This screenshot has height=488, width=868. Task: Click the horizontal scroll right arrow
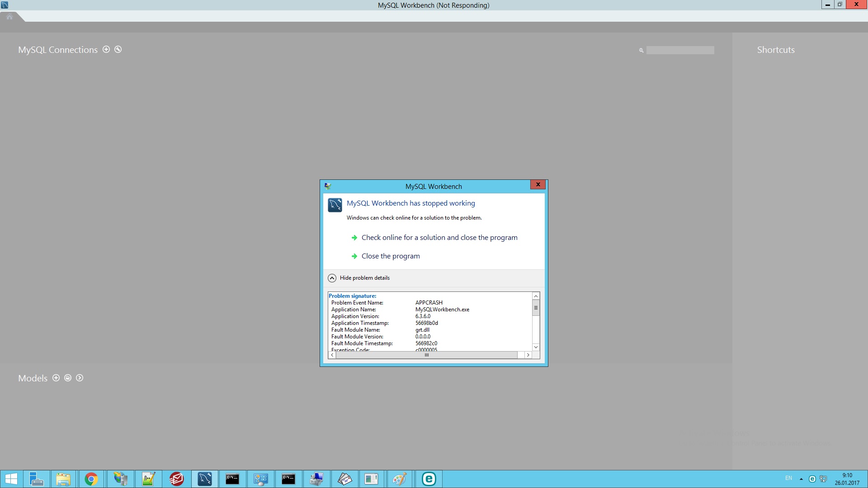(528, 355)
